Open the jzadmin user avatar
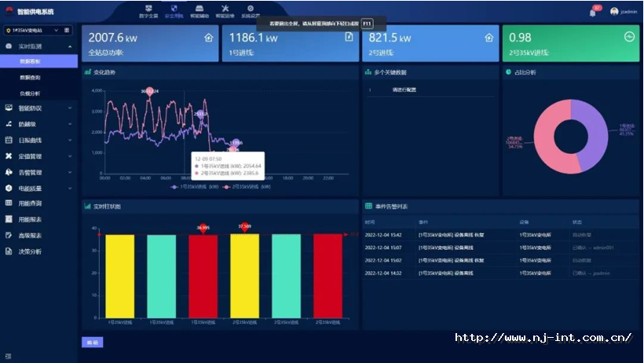 point(614,12)
